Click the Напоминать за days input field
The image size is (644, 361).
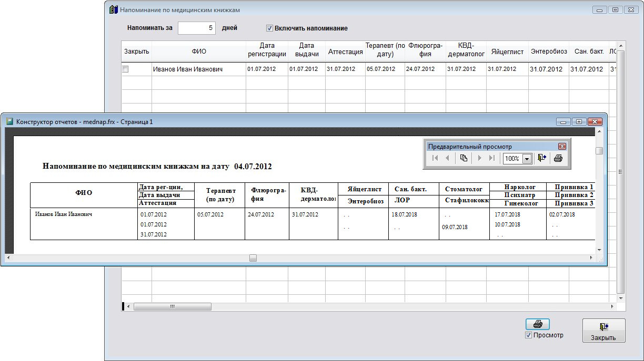pyautogui.click(x=197, y=28)
